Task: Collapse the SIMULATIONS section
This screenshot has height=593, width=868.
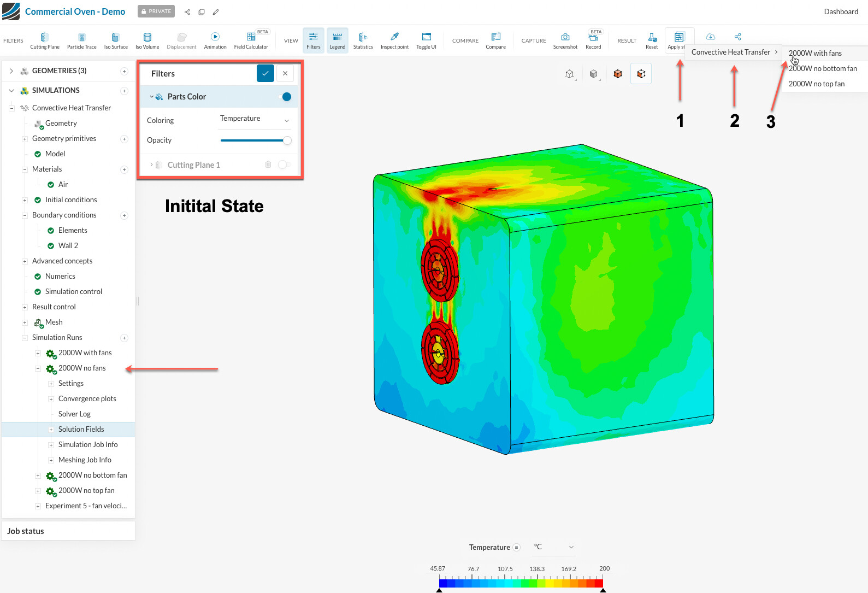Action: [x=11, y=91]
